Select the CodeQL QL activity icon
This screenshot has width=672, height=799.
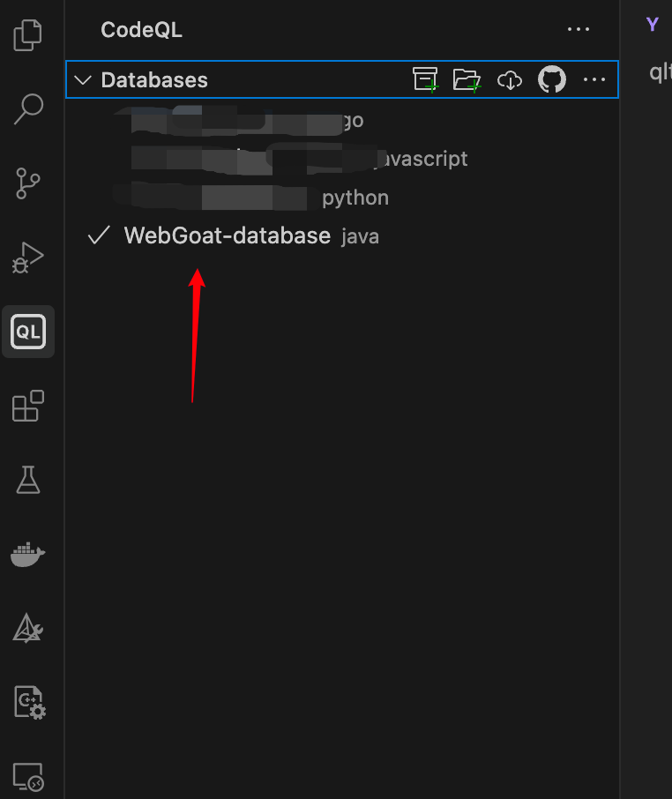click(x=28, y=332)
